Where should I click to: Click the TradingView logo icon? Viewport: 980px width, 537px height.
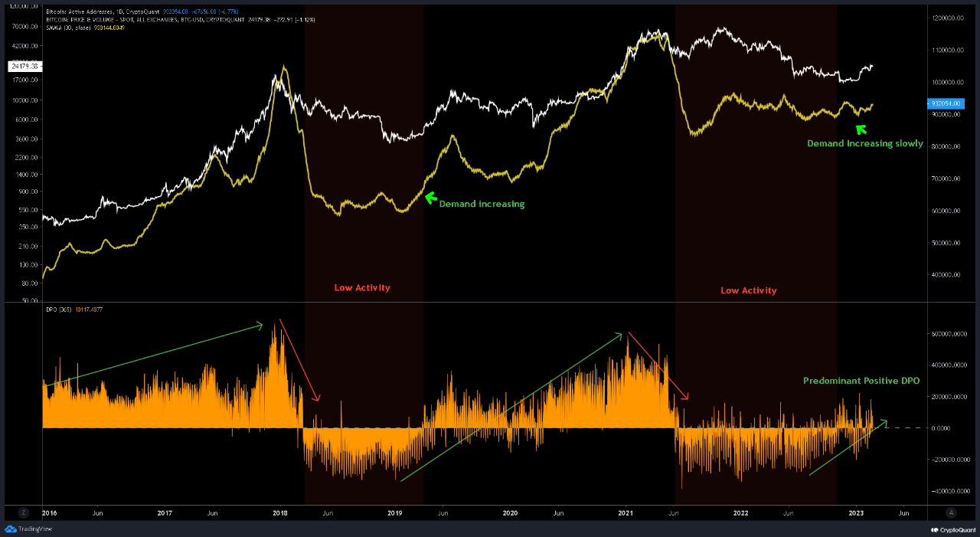point(10,529)
